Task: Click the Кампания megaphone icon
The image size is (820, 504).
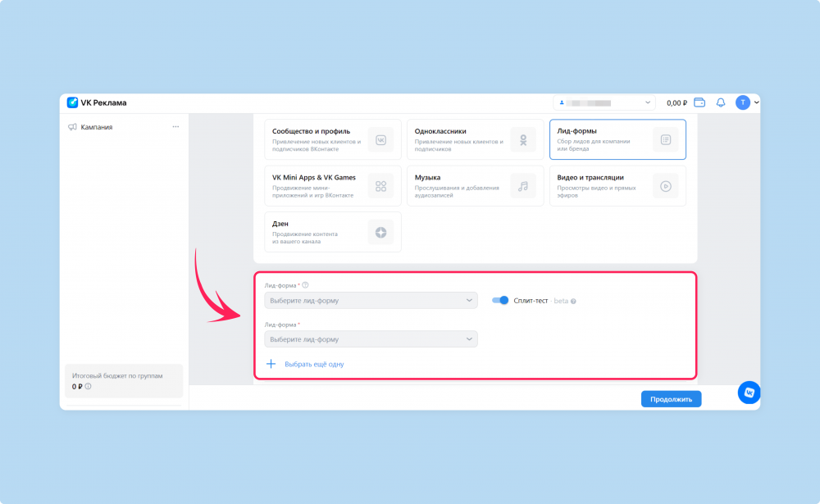Action: pyautogui.click(x=72, y=127)
